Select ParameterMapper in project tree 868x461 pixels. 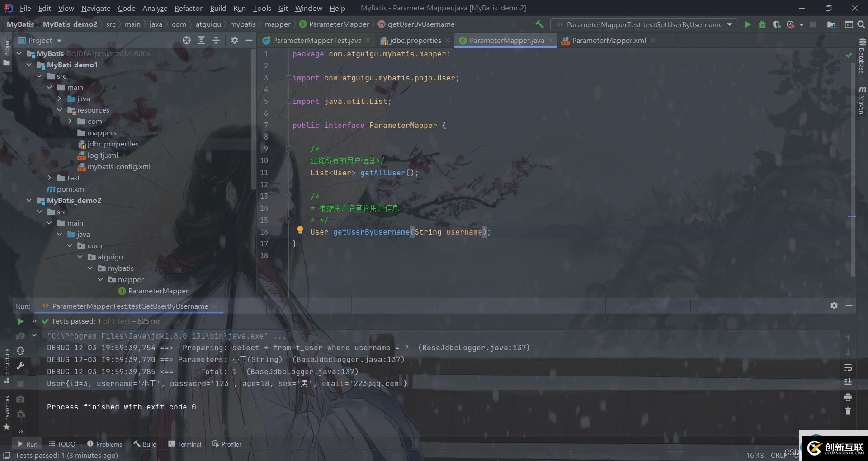[x=158, y=291]
